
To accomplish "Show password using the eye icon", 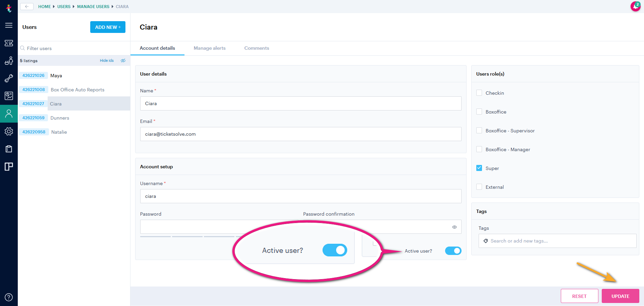I will pyautogui.click(x=454, y=227).
